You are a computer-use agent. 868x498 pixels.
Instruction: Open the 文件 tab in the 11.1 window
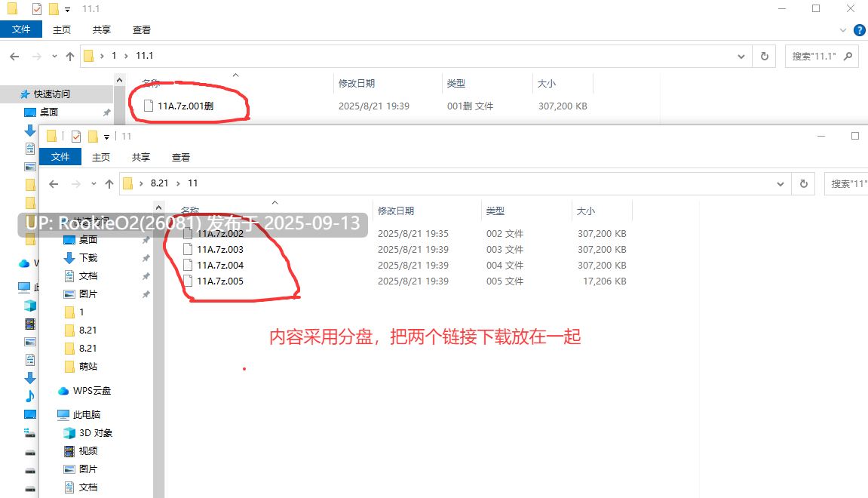coord(21,29)
